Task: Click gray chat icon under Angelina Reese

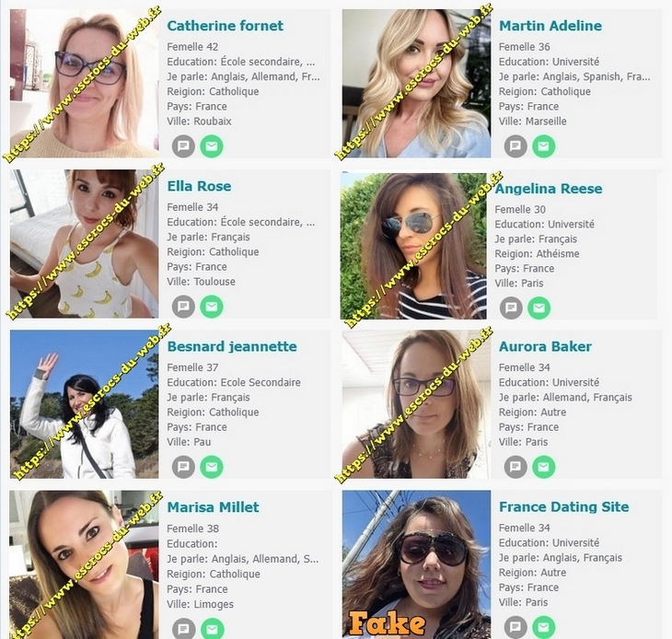Action: pos(511,308)
